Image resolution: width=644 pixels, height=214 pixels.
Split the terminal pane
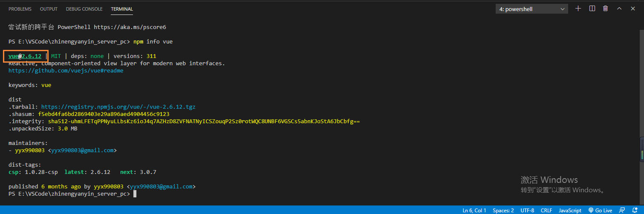click(x=592, y=9)
